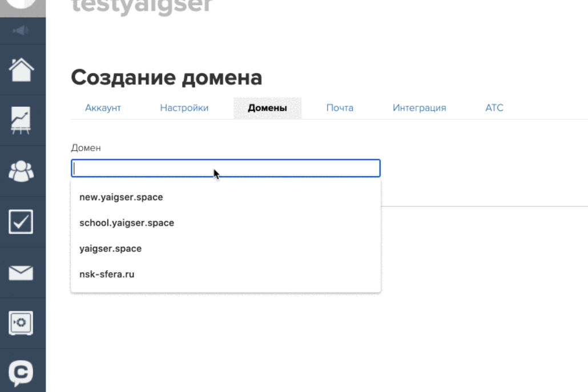Click the account logo in the sidebar
Screen dimensions: 588x392
click(x=22, y=5)
